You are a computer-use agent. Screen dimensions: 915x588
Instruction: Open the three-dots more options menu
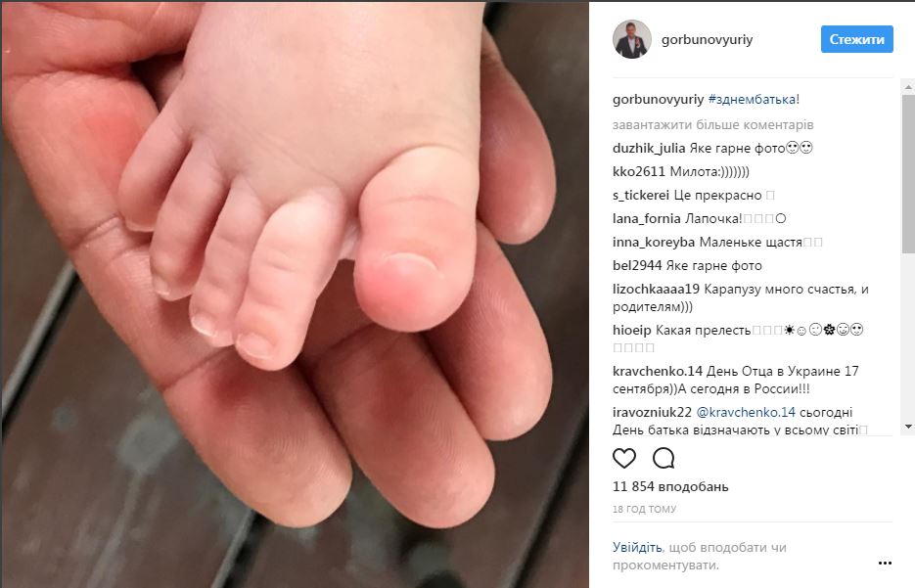pyautogui.click(x=885, y=563)
